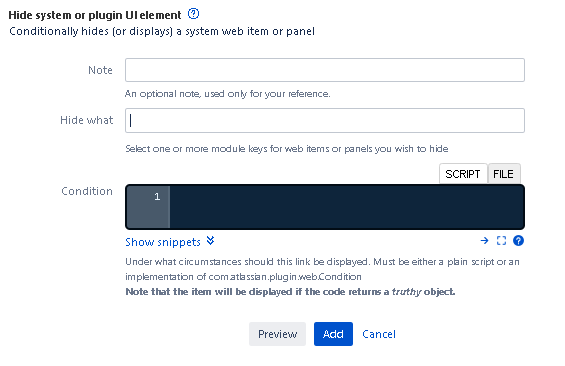Switch to the FILE tab
The image size is (565, 366).
pyautogui.click(x=503, y=174)
